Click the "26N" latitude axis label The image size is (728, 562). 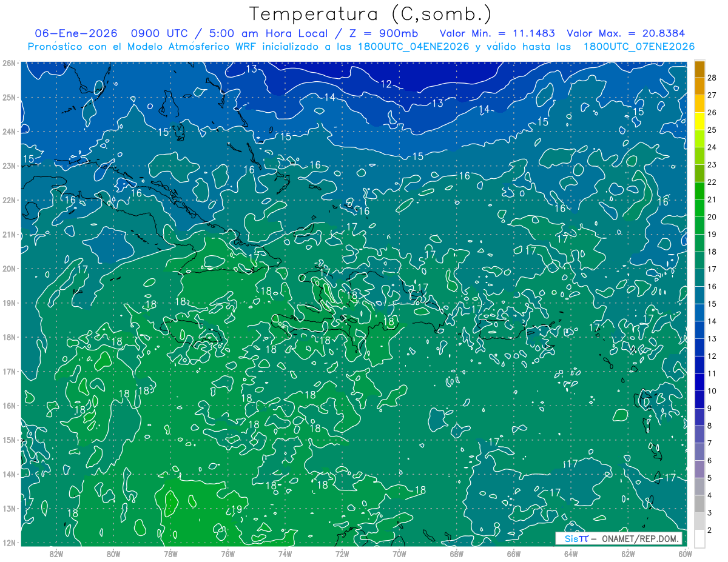[8, 62]
